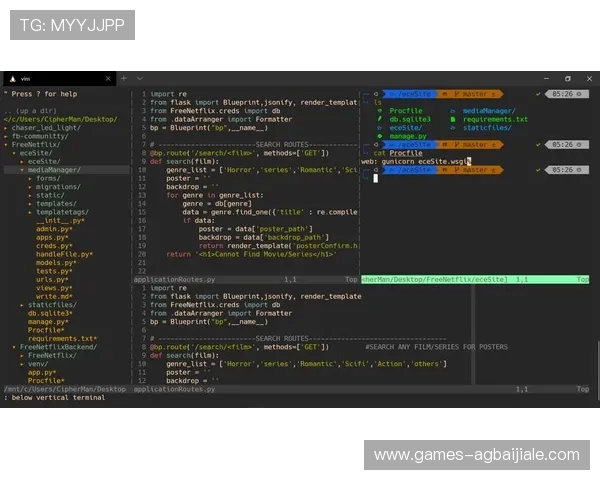Collapse the mediaManager/ directory
The image size is (600, 480).
click(55, 170)
